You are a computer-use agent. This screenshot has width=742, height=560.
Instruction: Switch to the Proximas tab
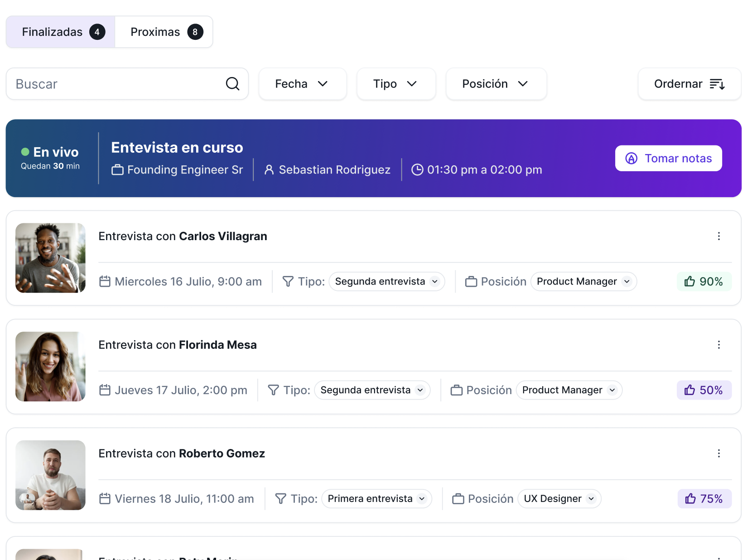pyautogui.click(x=164, y=32)
